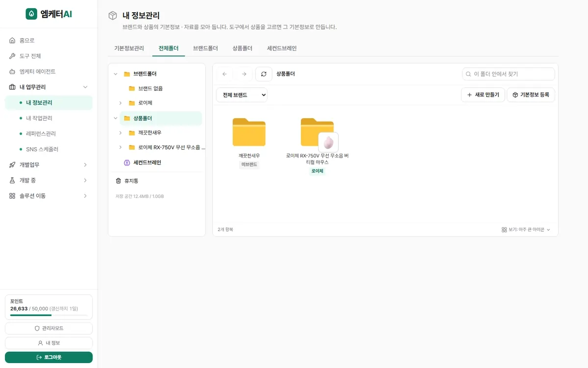Expand the 개발 중 chevron
Screen dimensions: 588x368
tap(85, 180)
